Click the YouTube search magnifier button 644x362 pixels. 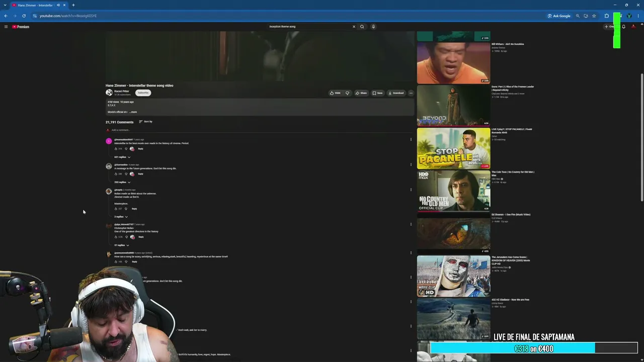(362, 27)
